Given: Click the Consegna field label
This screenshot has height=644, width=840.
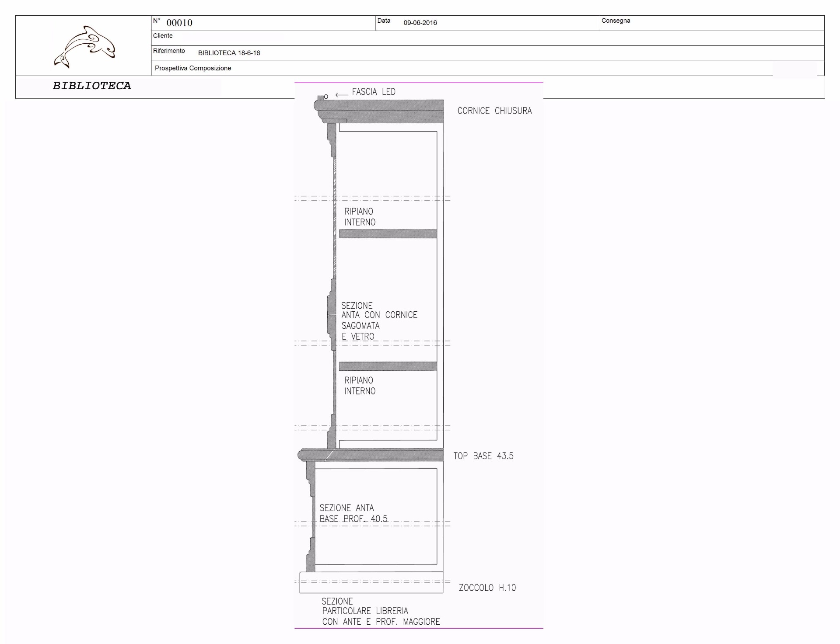Looking at the screenshot, I should click(616, 21).
